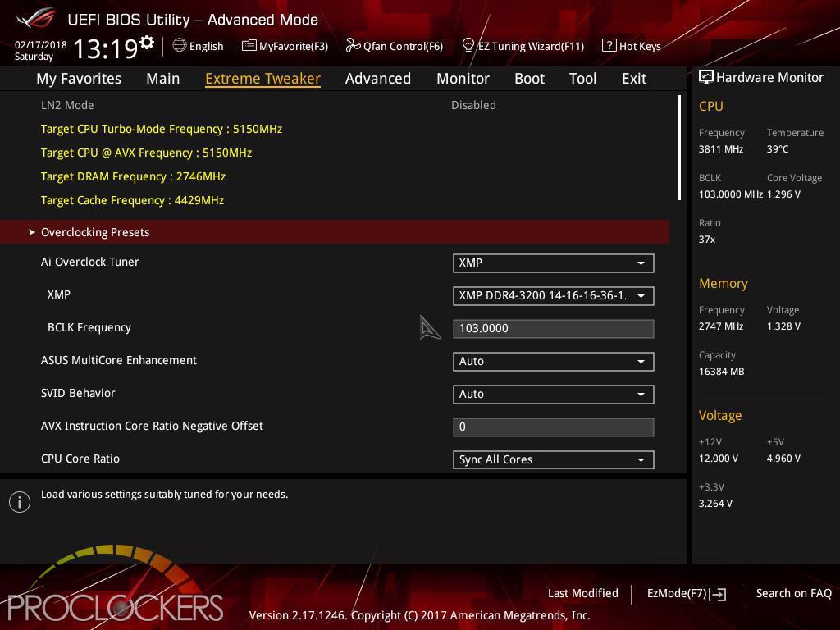Click the Qfan Control fan icon

click(x=353, y=46)
